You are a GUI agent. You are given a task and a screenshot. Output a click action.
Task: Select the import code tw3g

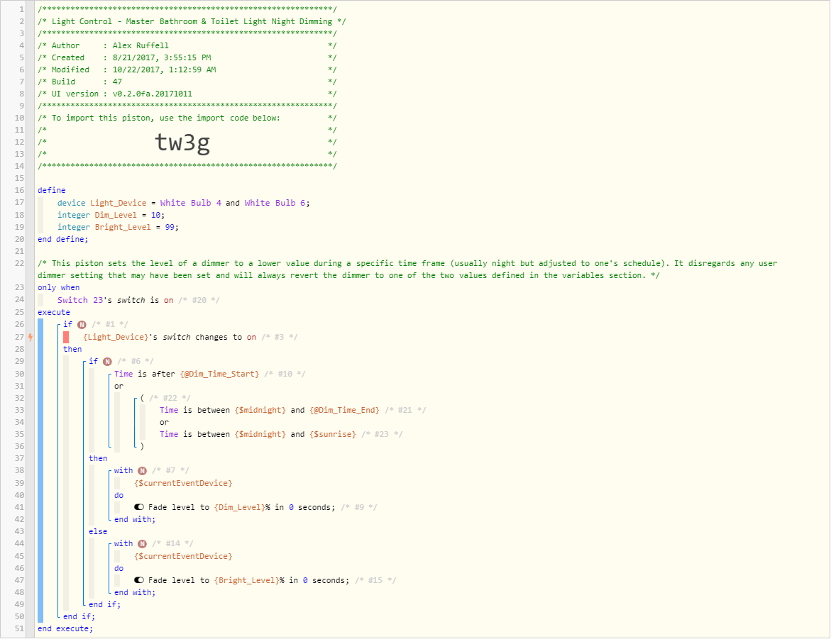coord(182,143)
